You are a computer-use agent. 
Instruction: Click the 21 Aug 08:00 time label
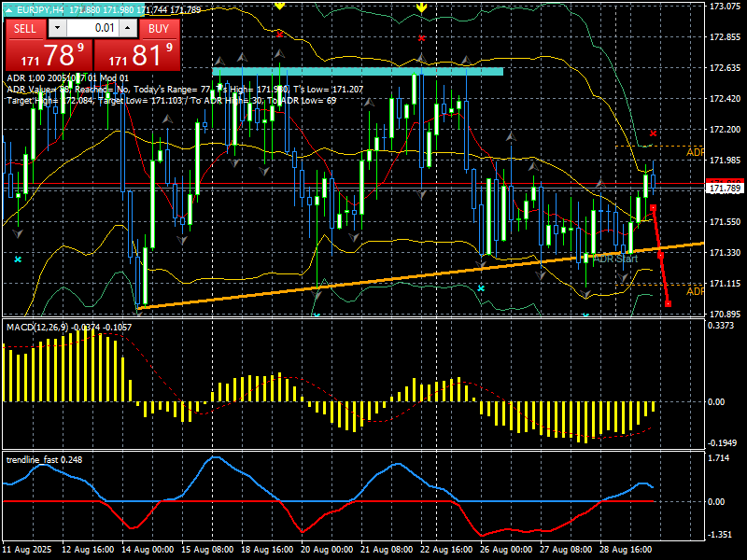point(387,550)
